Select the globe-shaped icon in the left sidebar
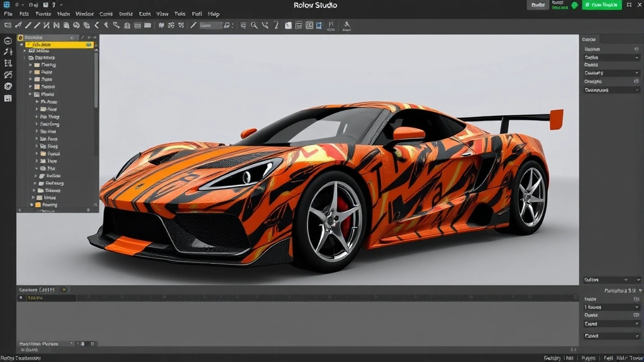This screenshot has width=644, height=362. pos(8,86)
